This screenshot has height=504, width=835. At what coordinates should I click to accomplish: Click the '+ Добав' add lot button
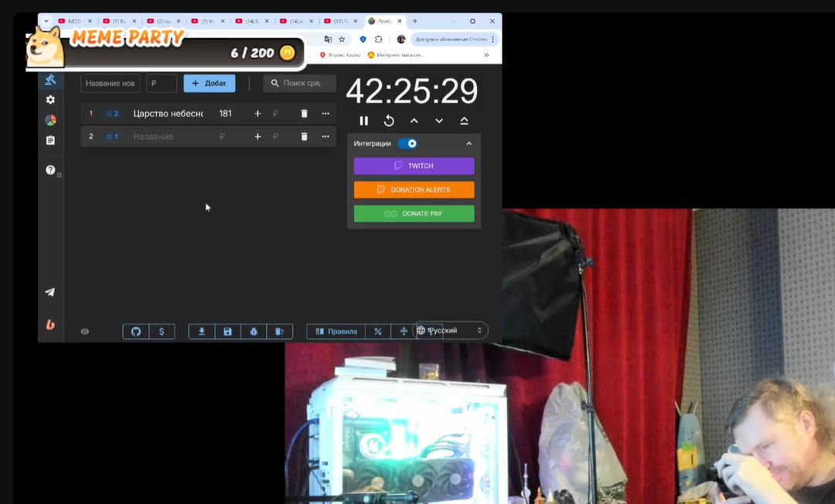pyautogui.click(x=210, y=83)
